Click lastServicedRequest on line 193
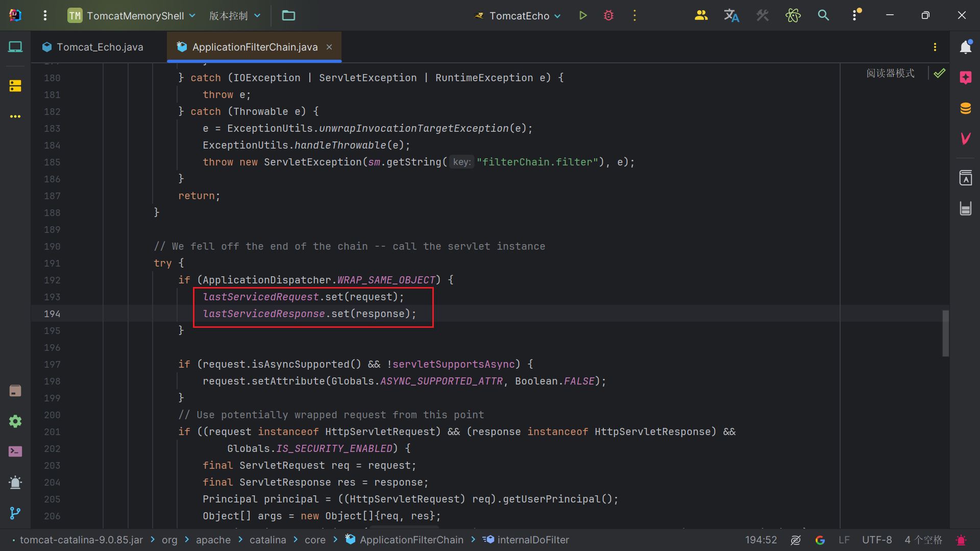980x551 pixels. [x=261, y=297]
